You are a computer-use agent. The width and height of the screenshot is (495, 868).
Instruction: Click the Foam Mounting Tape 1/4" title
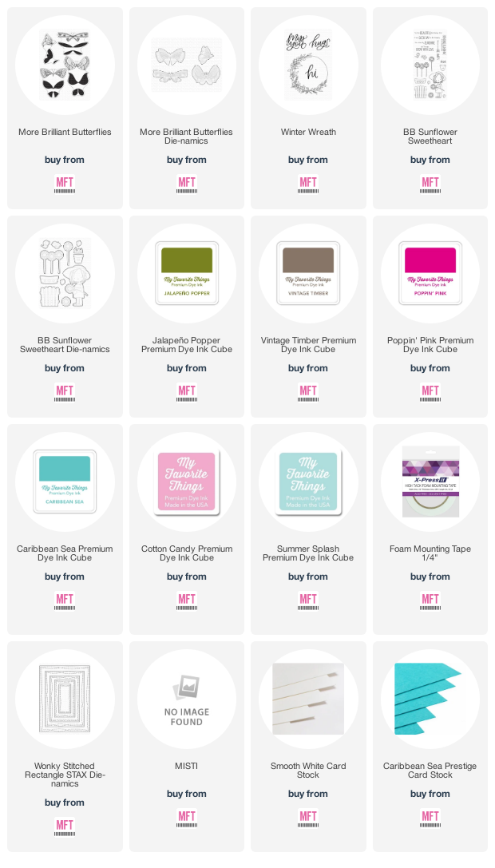[430, 553]
